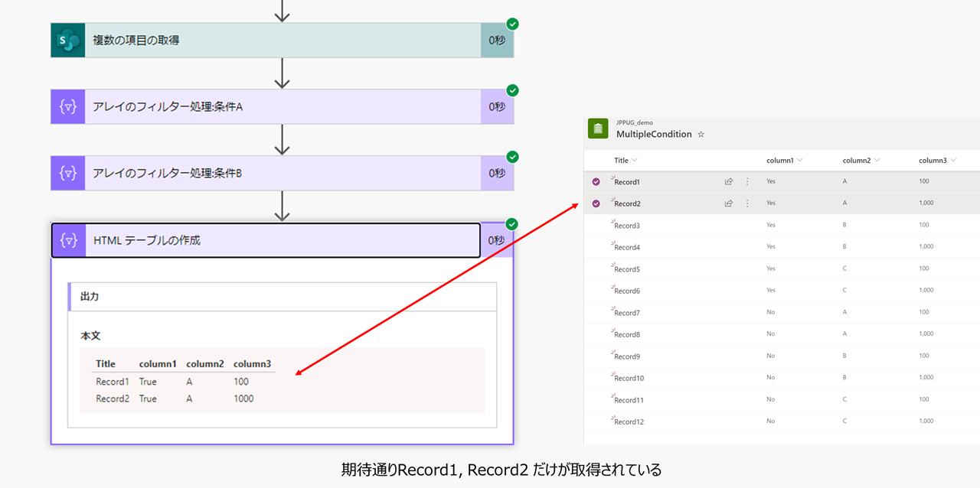Open the green MultipleCondition list icon
The height and width of the screenshot is (488, 980).
coord(597,129)
